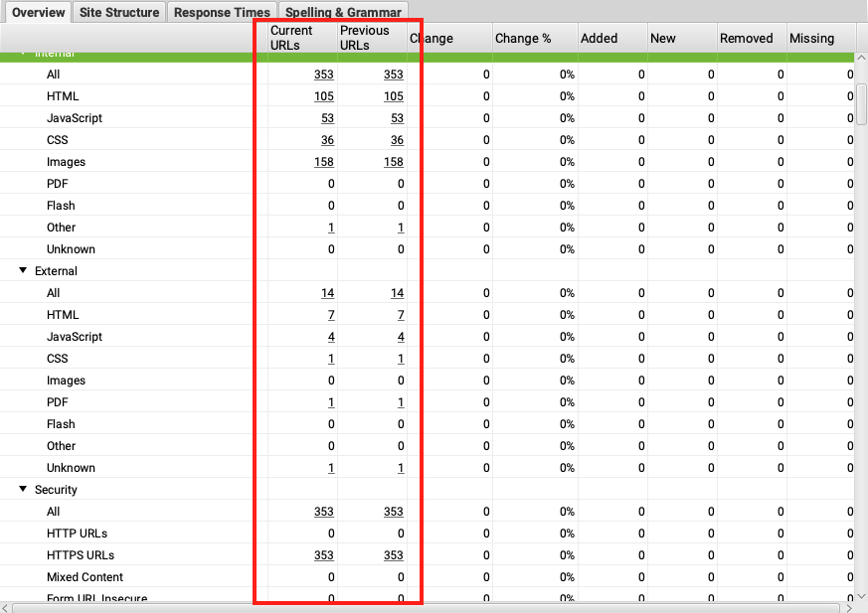The height and width of the screenshot is (613, 868).
Task: Open Current URLs count 105 for Internal HTML
Action: tap(324, 96)
